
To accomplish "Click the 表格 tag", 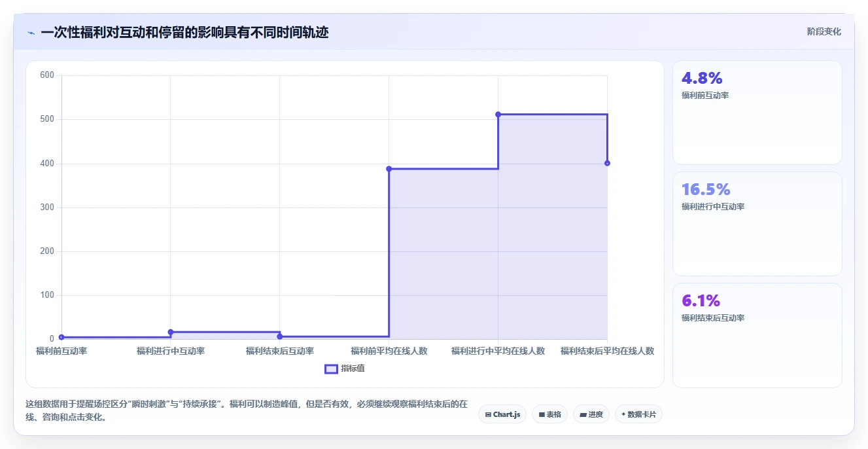I will [x=550, y=414].
